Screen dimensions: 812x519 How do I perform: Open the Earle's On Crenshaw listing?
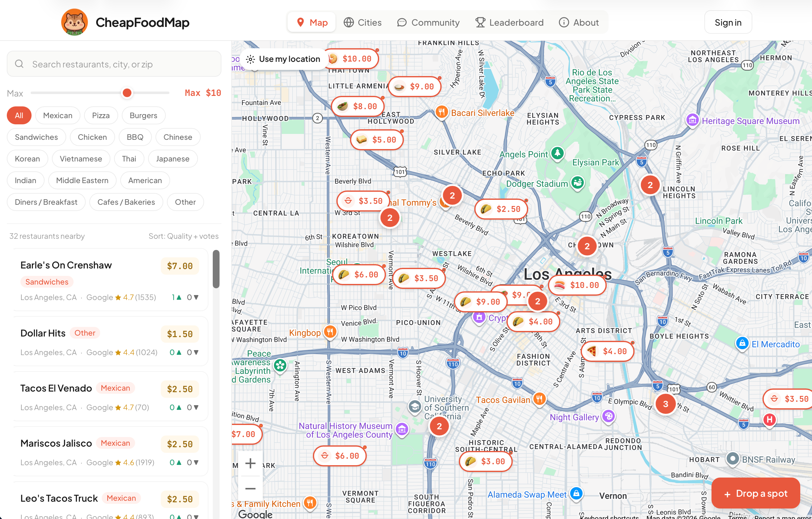click(111, 280)
